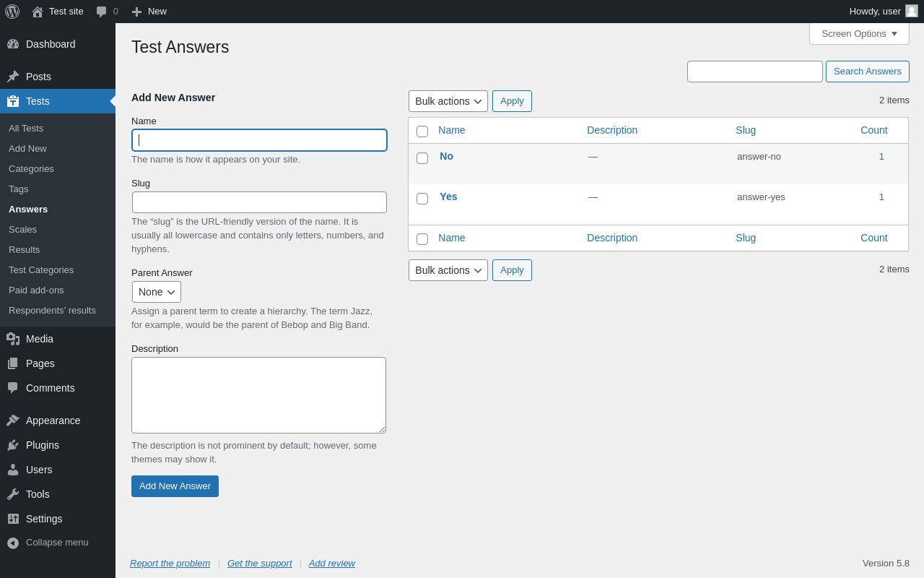Image resolution: width=924 pixels, height=578 pixels.
Task: Open the comments bubble icon in admin bar
Action: 101,12
